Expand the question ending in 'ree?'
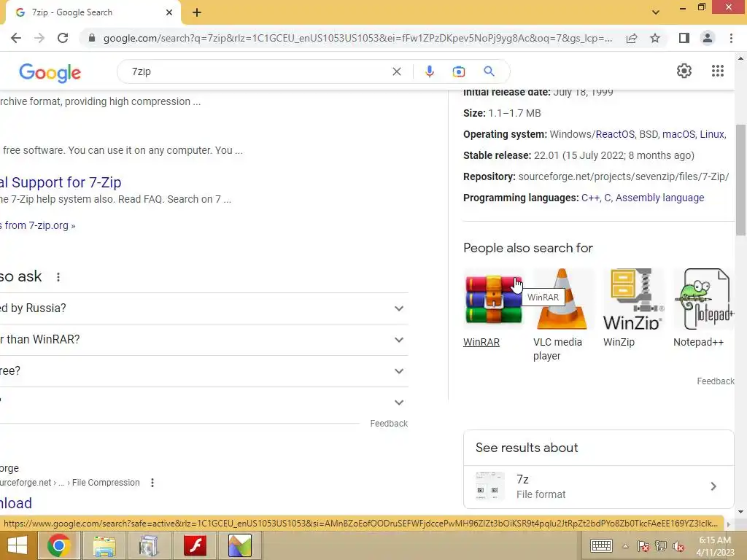Viewport: 747px width, 560px height. 204,371
